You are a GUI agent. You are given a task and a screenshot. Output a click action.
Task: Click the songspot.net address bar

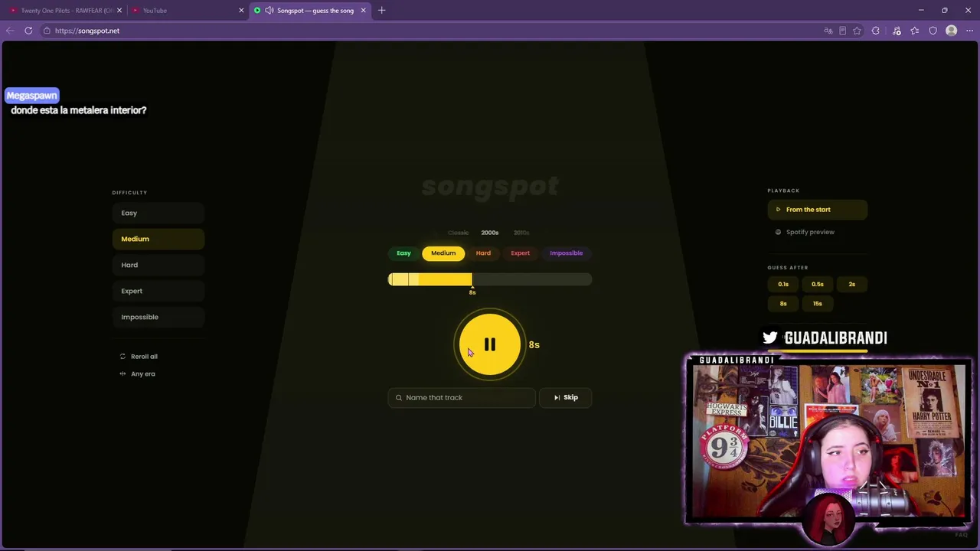(429, 31)
